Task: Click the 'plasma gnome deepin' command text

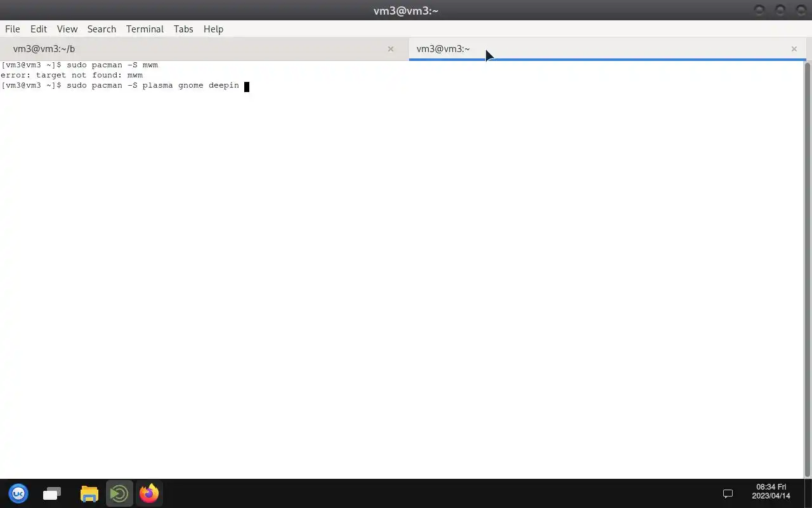Action: (190, 85)
